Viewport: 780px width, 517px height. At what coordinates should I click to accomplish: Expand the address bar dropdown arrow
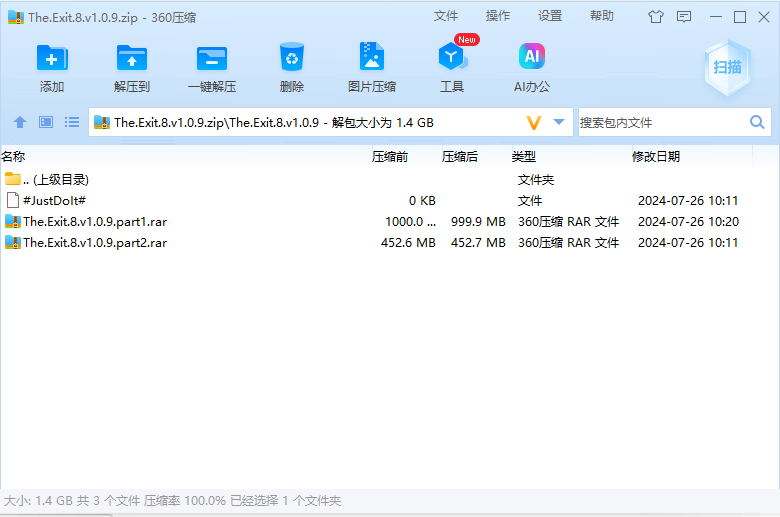[559, 122]
